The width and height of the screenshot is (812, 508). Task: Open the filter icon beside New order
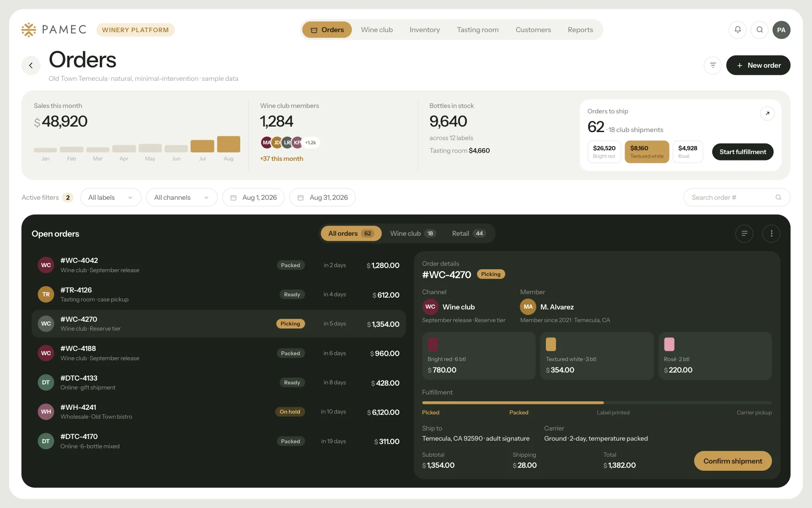click(x=713, y=65)
